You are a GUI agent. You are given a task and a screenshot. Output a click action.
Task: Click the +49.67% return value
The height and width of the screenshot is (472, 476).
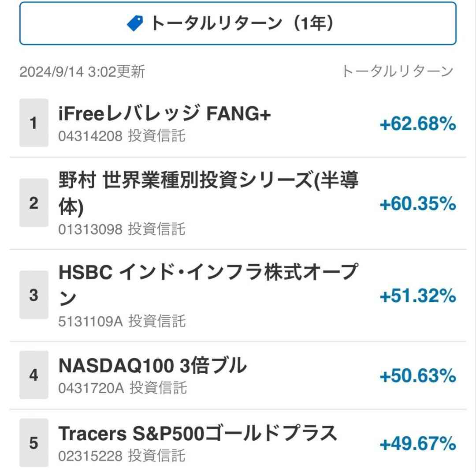tap(418, 443)
